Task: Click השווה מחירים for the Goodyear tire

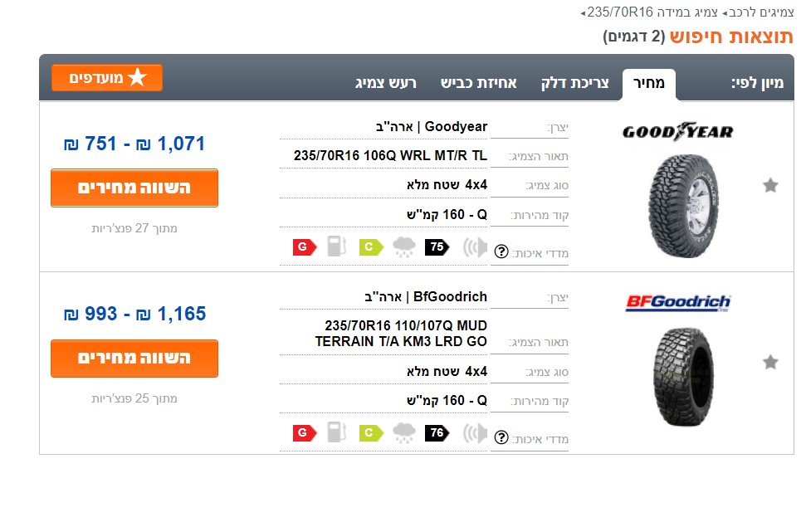Action: pyautogui.click(x=134, y=188)
